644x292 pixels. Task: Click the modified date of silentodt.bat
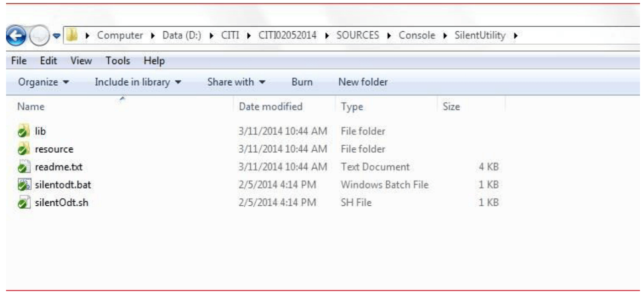pyautogui.click(x=277, y=185)
